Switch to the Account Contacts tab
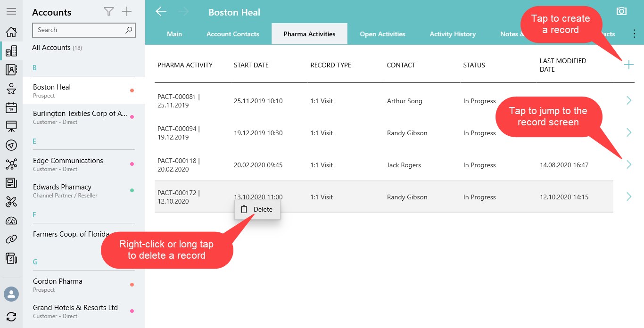 [232, 34]
